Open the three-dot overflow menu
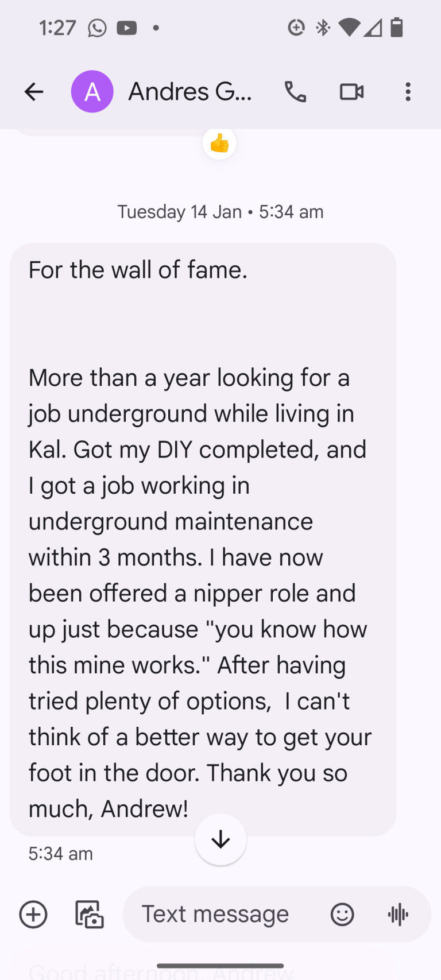Image resolution: width=441 pixels, height=980 pixels. 408,91
